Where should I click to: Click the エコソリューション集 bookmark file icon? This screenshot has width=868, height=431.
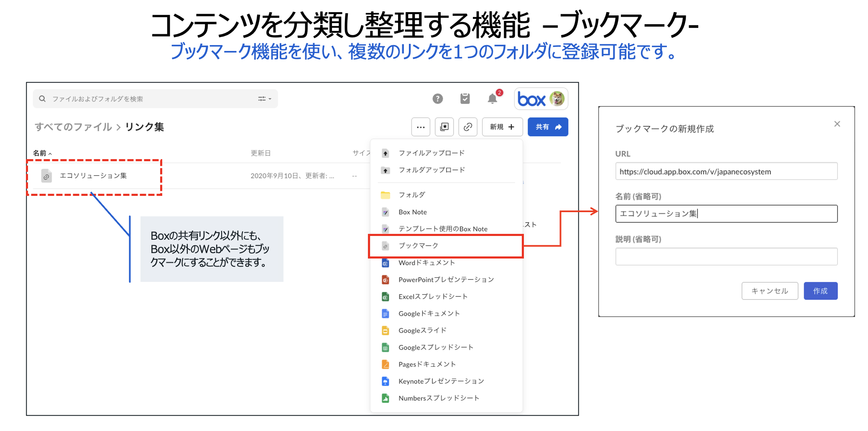pyautogui.click(x=46, y=176)
